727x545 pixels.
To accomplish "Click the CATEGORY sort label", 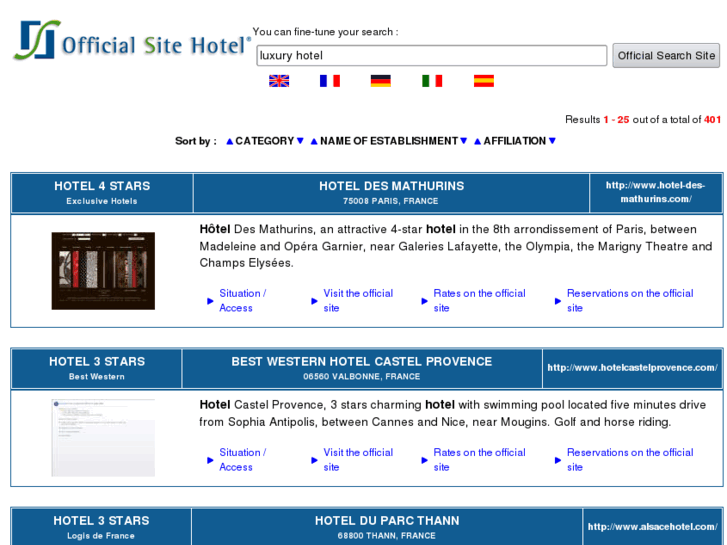I will click(x=265, y=141).
